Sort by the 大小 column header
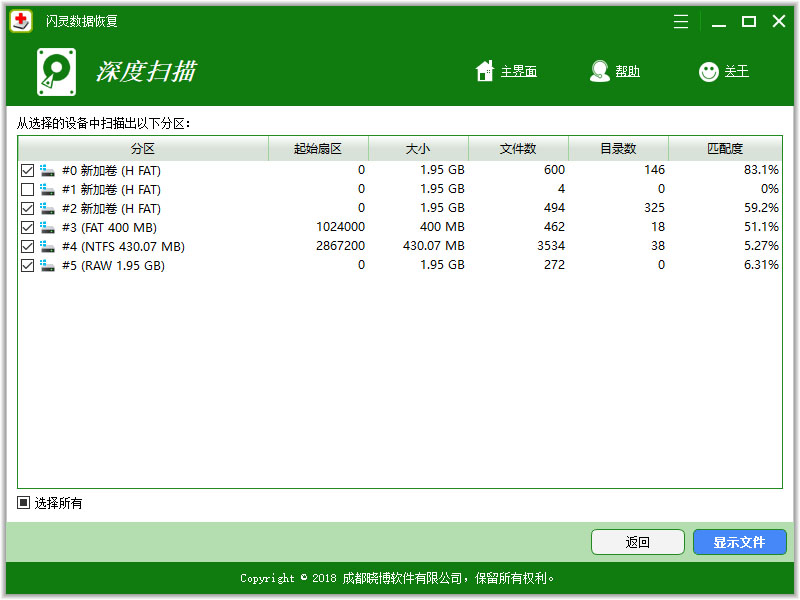The image size is (800, 600). [x=418, y=148]
